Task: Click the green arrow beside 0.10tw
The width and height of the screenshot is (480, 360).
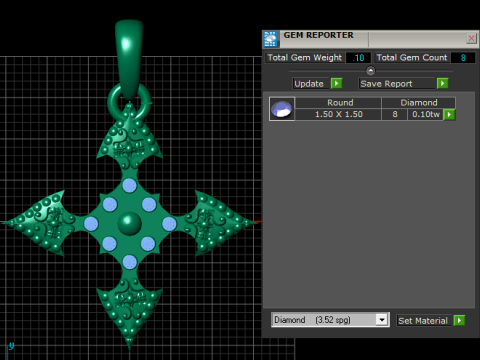Action: click(x=449, y=115)
